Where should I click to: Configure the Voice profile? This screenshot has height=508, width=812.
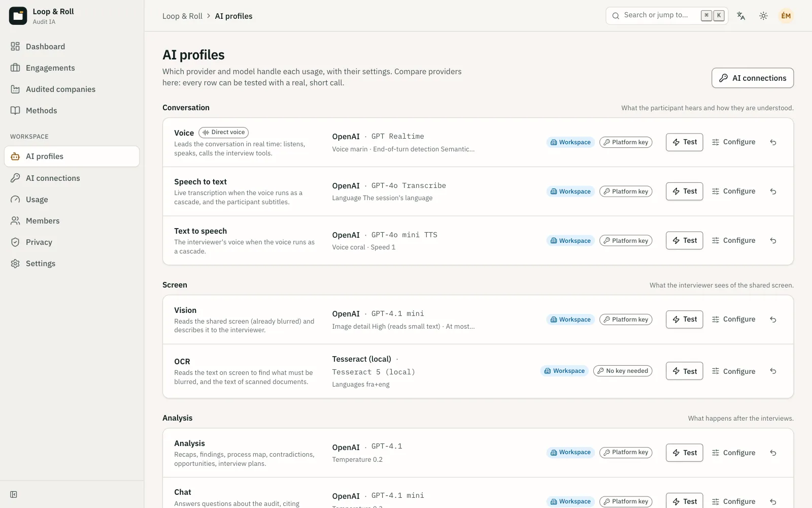[x=733, y=142]
